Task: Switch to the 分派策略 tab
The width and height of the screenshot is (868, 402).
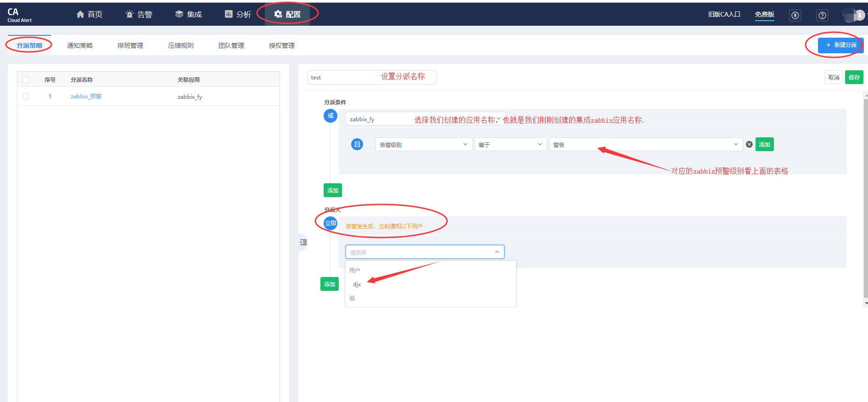Action: click(x=29, y=45)
